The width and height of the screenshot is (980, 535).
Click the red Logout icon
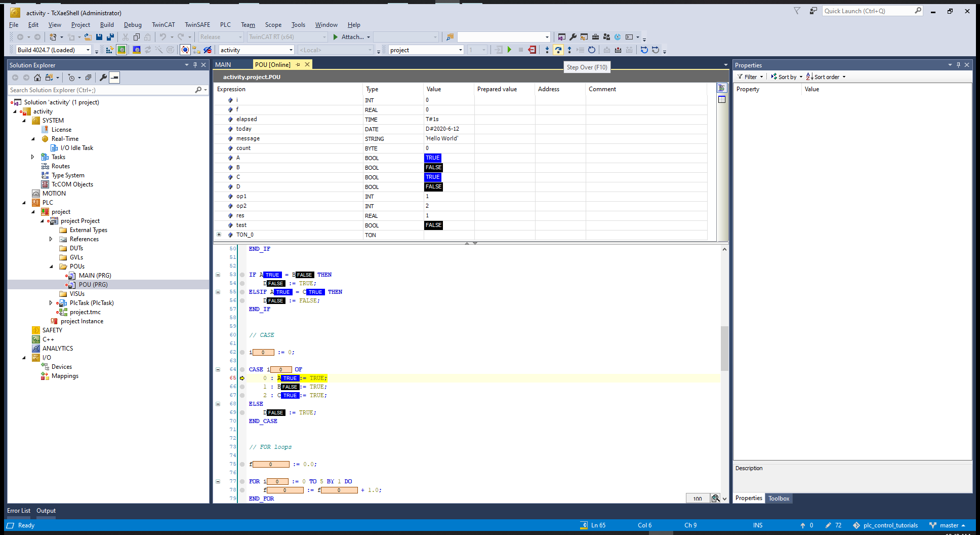pos(532,50)
